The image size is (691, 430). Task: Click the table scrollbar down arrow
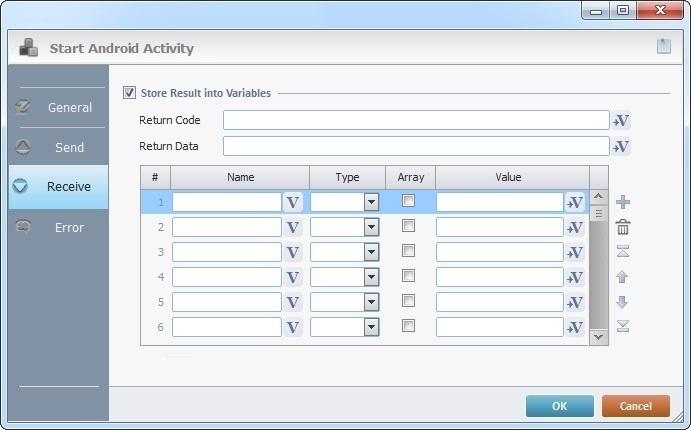(598, 337)
